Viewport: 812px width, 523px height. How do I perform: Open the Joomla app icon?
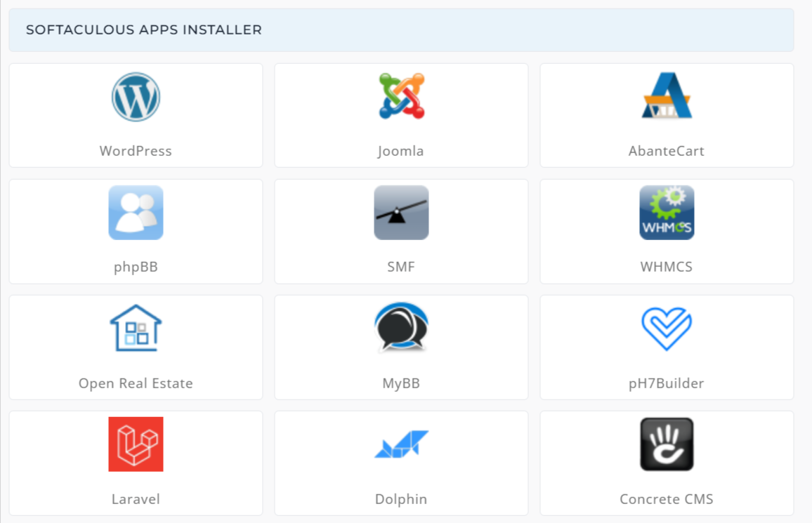pos(401,96)
